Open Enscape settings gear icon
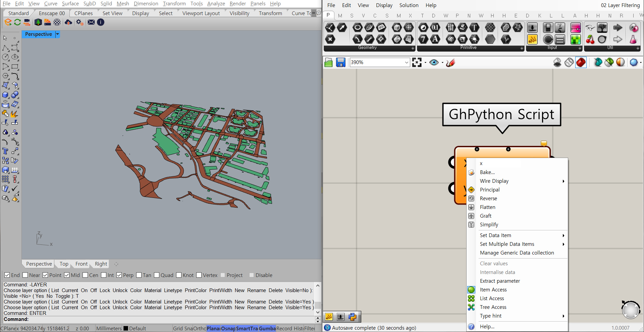The width and height of the screenshot is (644, 332). (x=79, y=22)
